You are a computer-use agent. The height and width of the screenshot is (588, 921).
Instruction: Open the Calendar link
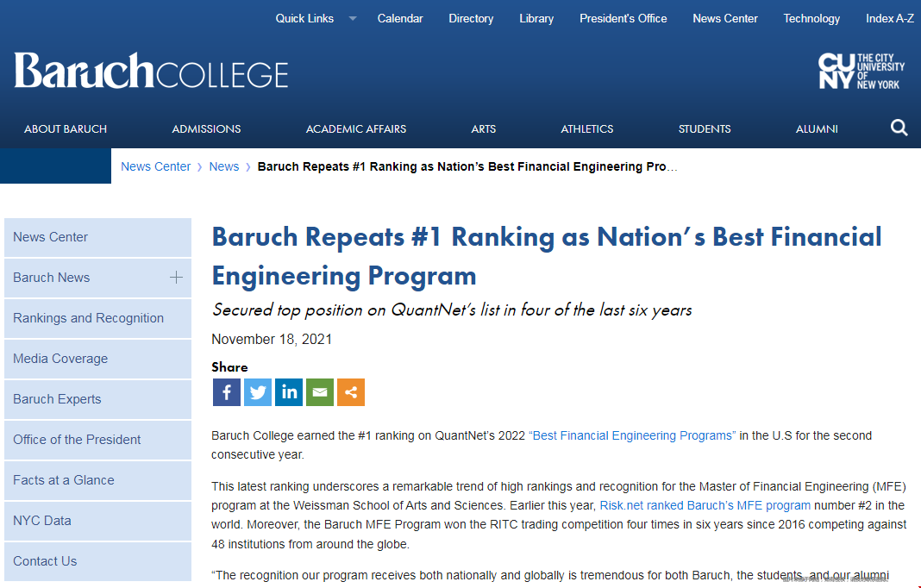400,19
